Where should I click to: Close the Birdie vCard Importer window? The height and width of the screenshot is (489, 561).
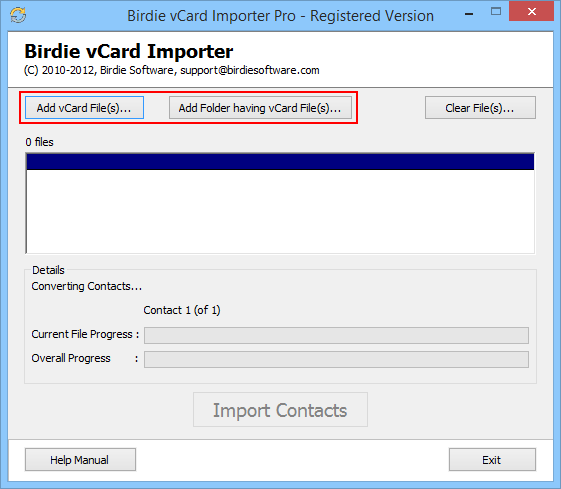point(531,11)
